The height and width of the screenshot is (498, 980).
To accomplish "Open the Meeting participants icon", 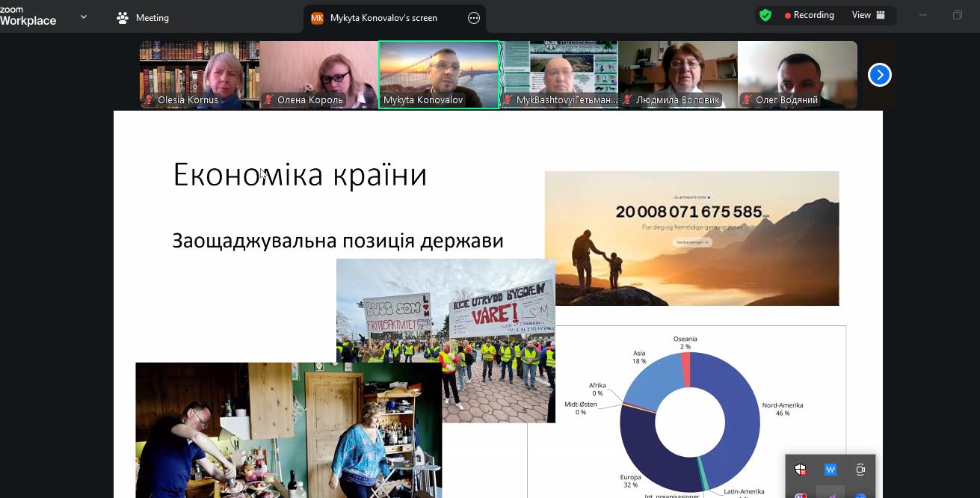I will (123, 18).
